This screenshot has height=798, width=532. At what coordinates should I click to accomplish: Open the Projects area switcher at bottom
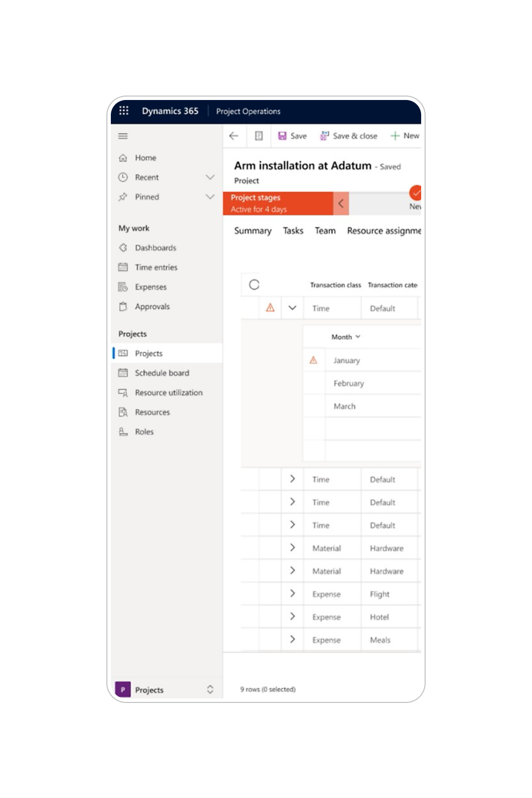coord(166,690)
